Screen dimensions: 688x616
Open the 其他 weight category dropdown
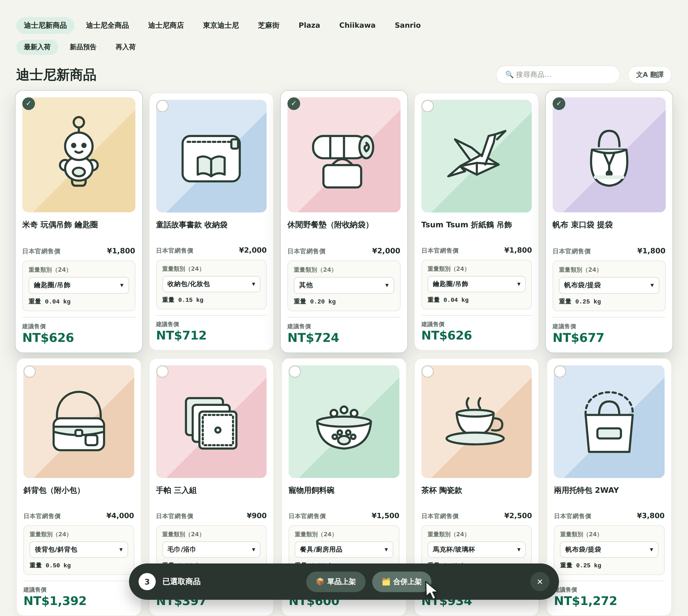344,285
